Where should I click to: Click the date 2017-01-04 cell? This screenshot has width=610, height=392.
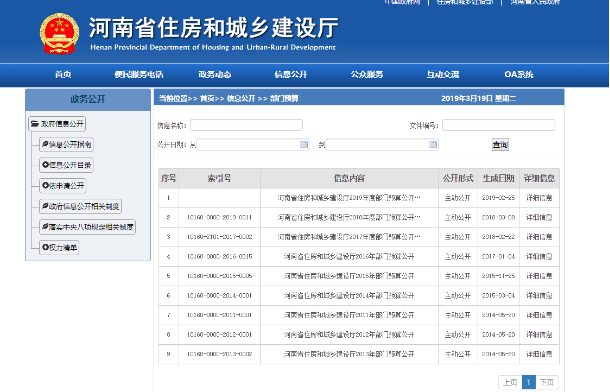pos(498,256)
